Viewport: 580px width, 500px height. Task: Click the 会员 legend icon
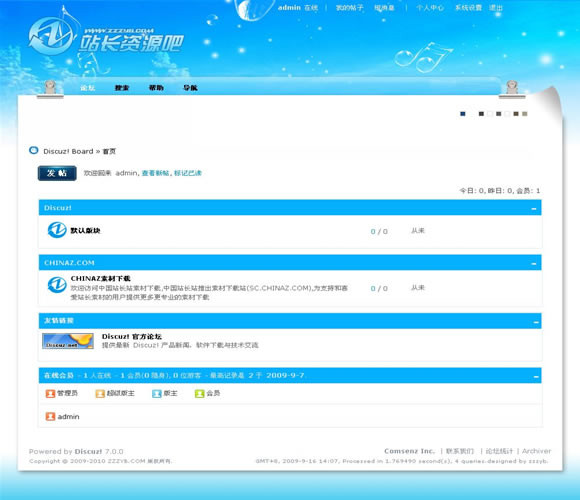click(x=199, y=393)
